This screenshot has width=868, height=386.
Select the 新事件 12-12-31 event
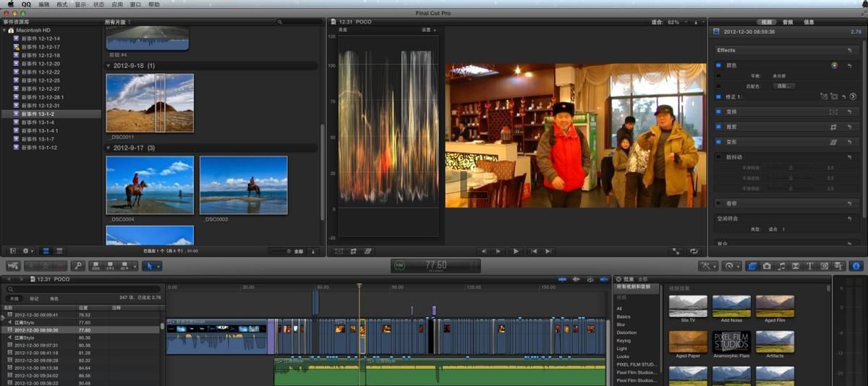(x=41, y=106)
